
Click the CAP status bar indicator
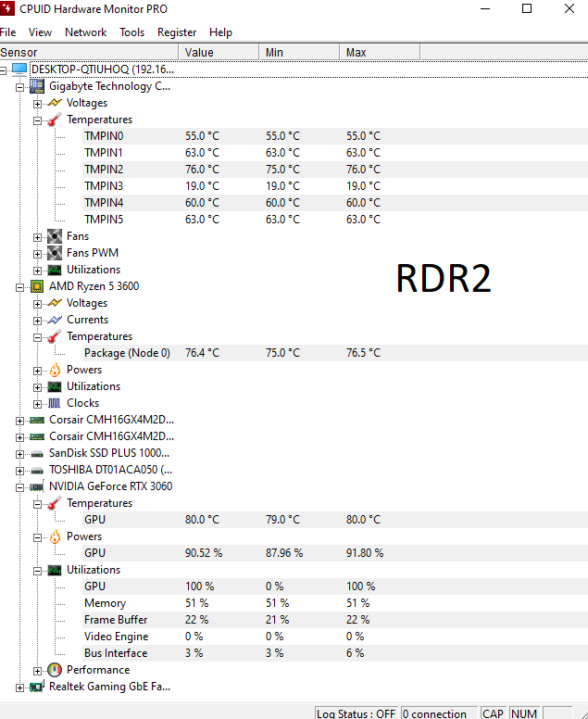tap(494, 713)
